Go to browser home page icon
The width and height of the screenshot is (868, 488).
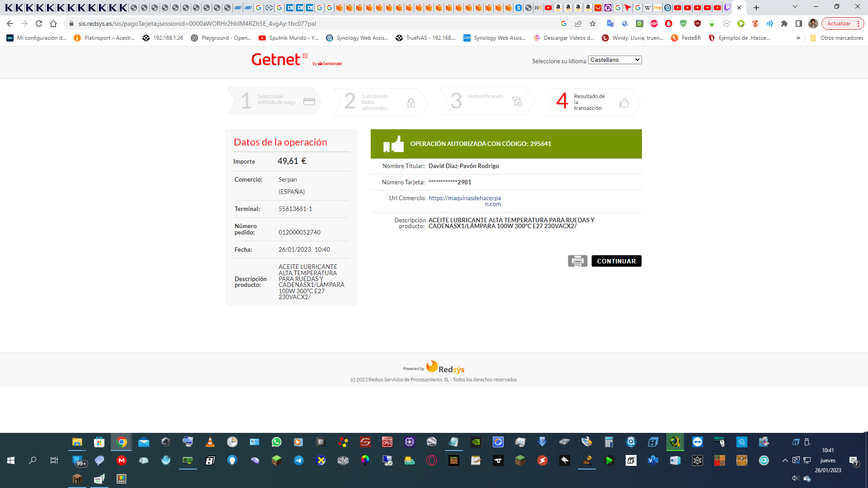tap(53, 23)
